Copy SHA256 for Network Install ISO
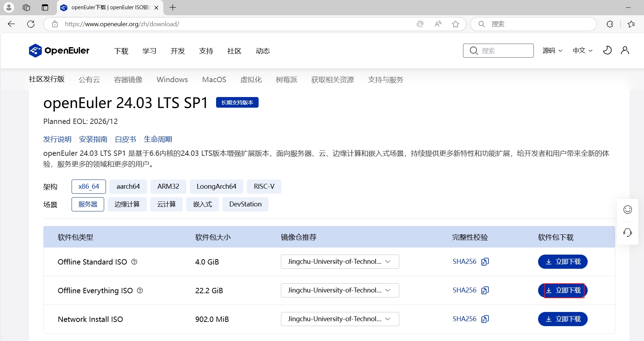This screenshot has width=644, height=341. [485, 319]
